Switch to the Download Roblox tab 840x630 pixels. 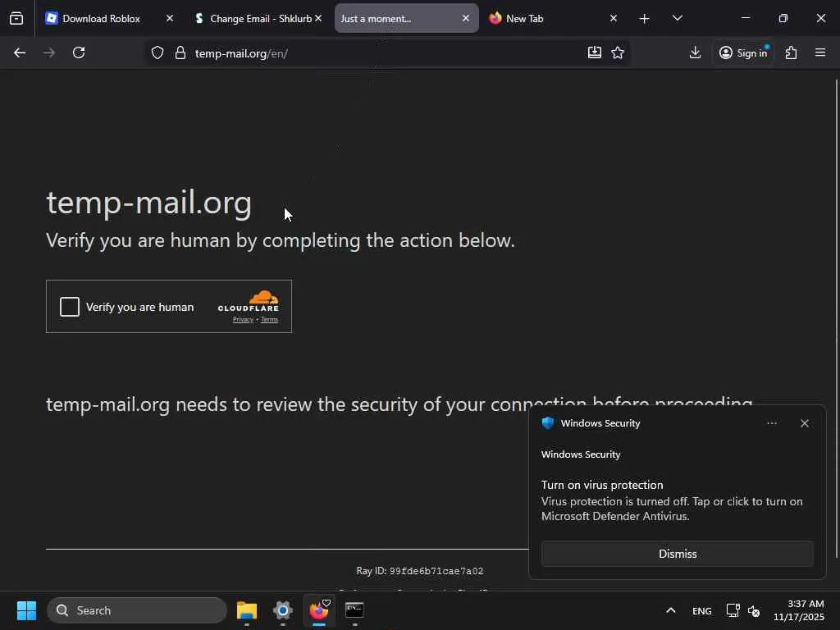101,19
